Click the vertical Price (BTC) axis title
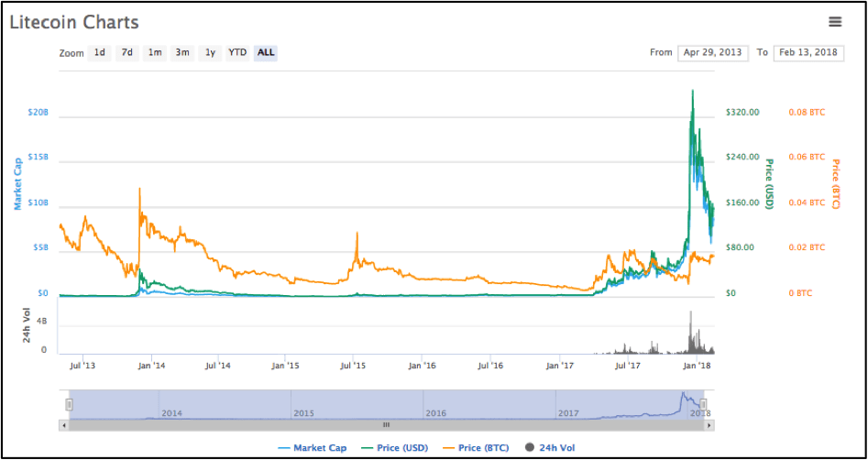Screen dimensions: 868x460 click(x=835, y=184)
